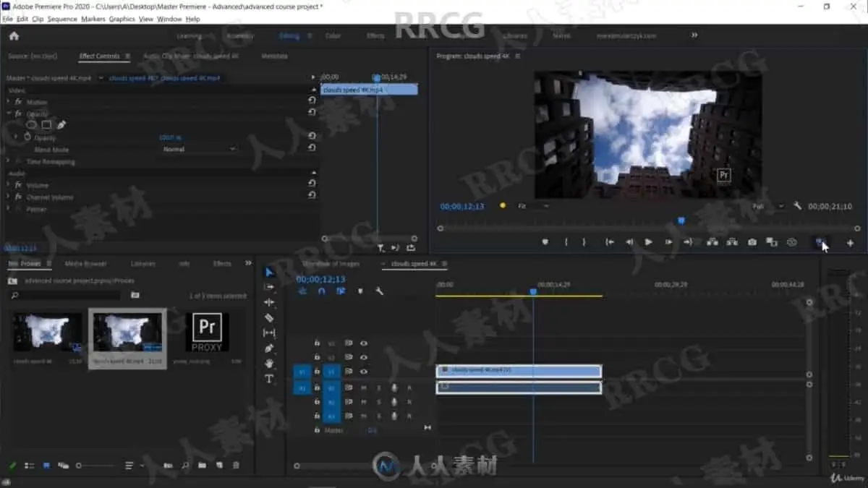868x488 pixels.
Task: Expand Volume audio effect
Action: point(9,185)
